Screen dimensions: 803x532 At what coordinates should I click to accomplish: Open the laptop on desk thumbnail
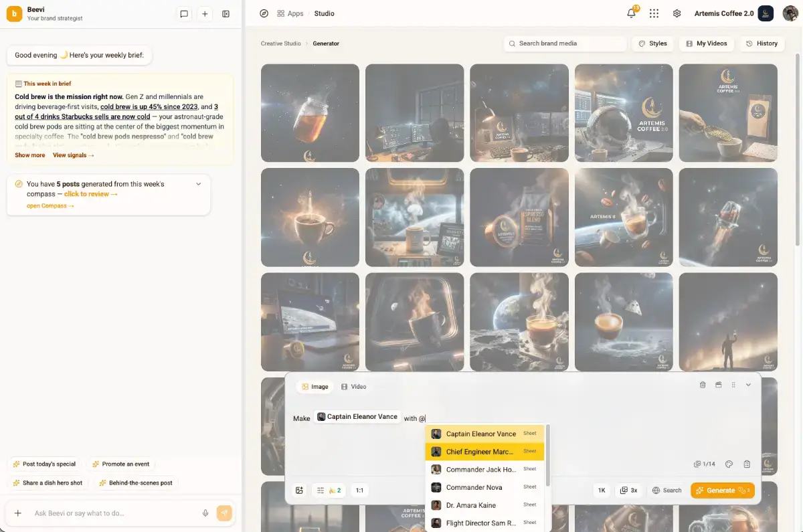pyautogui.click(x=310, y=322)
